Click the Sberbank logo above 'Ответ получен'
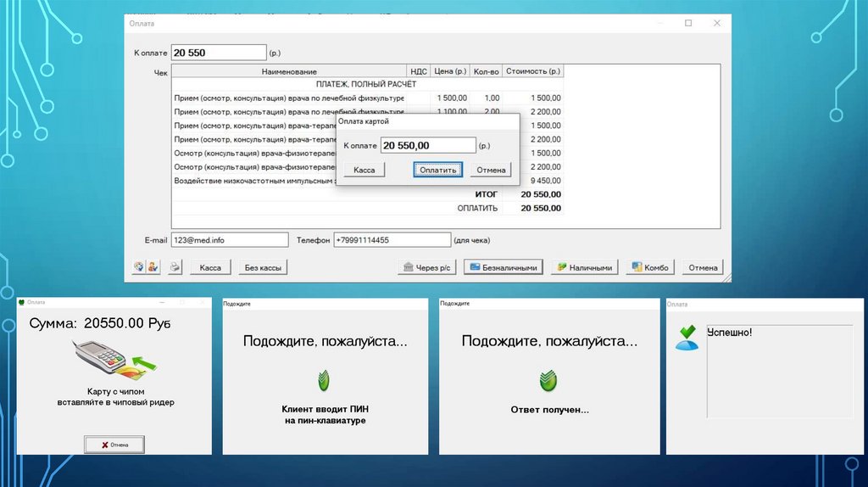 [548, 378]
